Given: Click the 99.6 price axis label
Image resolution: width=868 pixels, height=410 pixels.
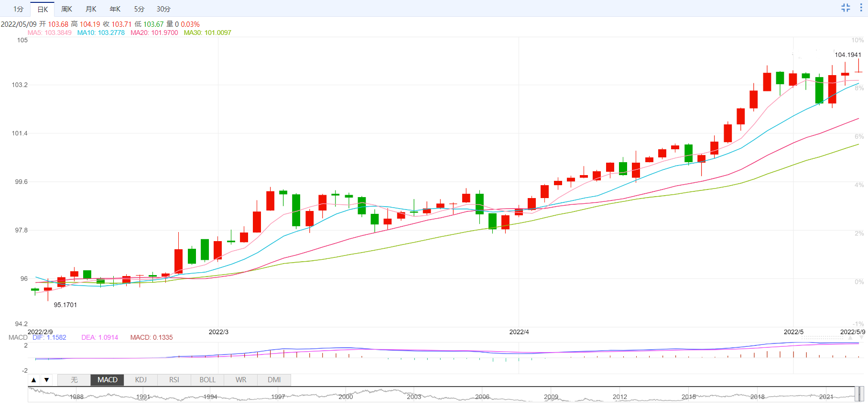Looking at the screenshot, I should [21, 182].
